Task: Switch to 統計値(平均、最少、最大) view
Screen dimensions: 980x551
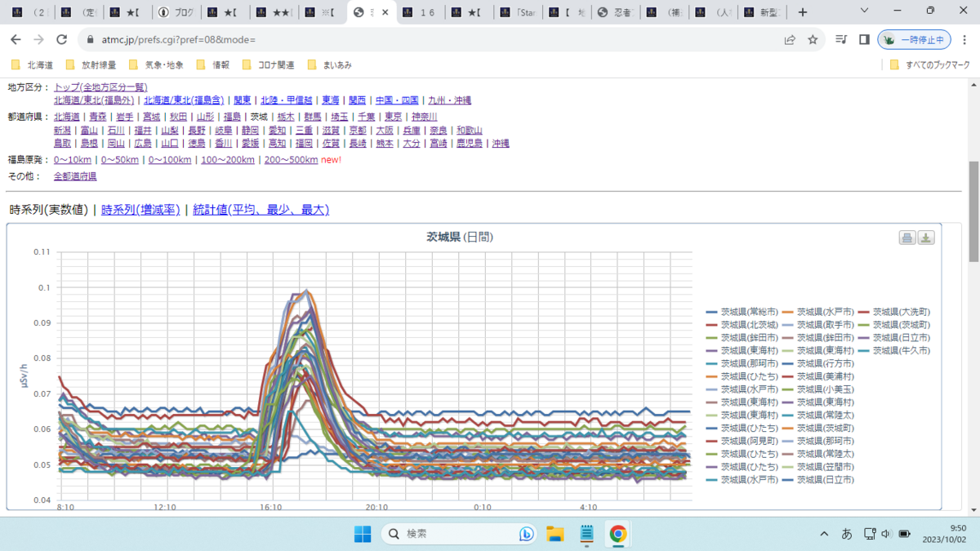Action: 261,210
